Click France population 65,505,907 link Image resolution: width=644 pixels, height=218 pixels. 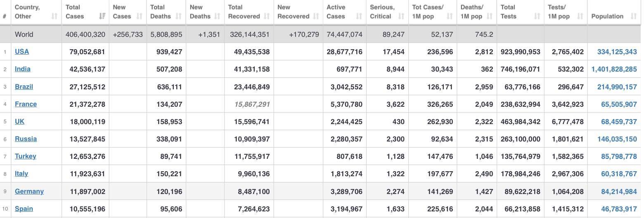[x=619, y=104]
